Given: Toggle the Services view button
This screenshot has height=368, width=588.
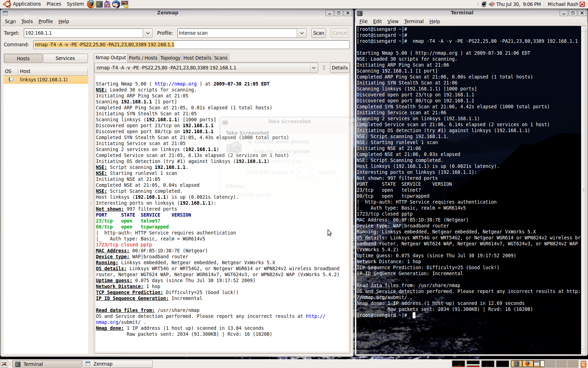Looking at the screenshot, I should [65, 58].
